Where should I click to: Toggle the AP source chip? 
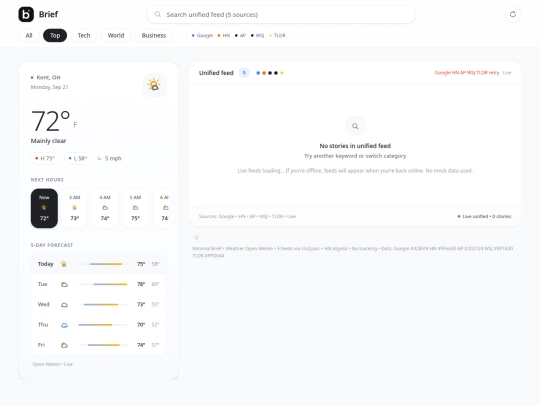tap(240, 35)
